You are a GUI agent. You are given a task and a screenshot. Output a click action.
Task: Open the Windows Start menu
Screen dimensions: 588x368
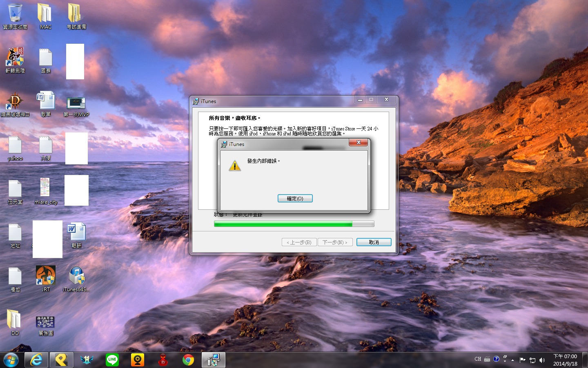point(11,360)
